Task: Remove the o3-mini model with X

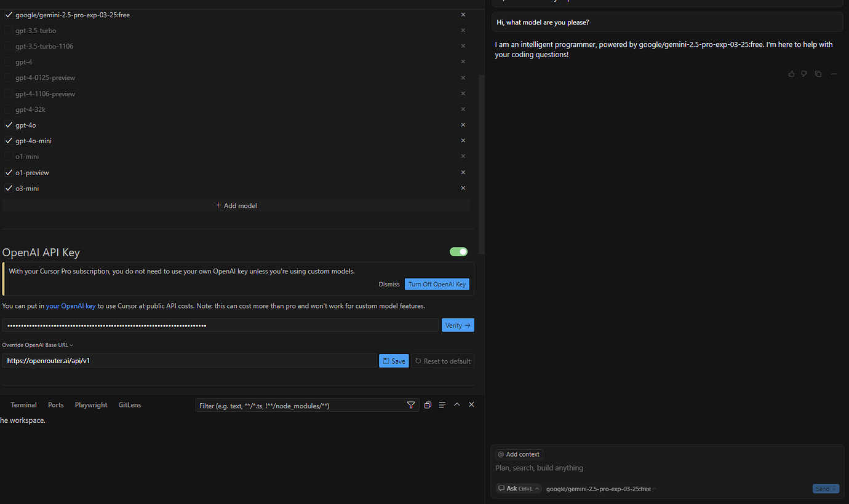Action: click(463, 188)
